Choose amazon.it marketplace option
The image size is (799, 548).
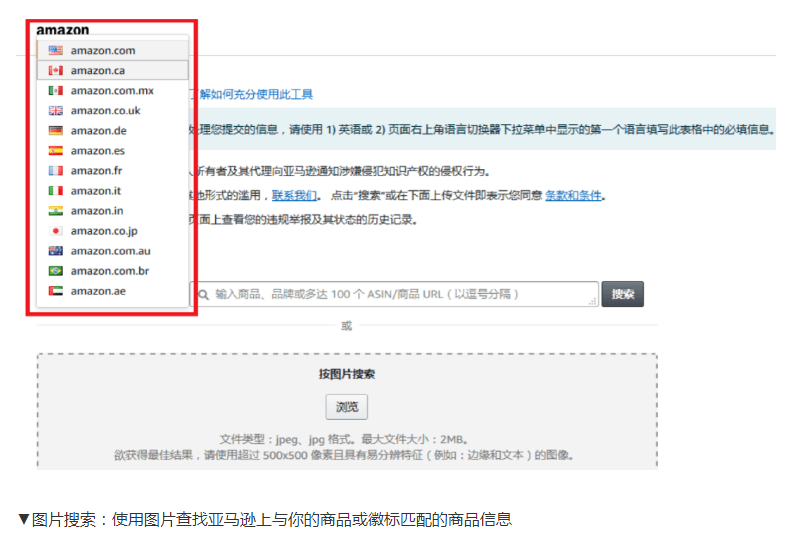pyautogui.click(x=95, y=191)
